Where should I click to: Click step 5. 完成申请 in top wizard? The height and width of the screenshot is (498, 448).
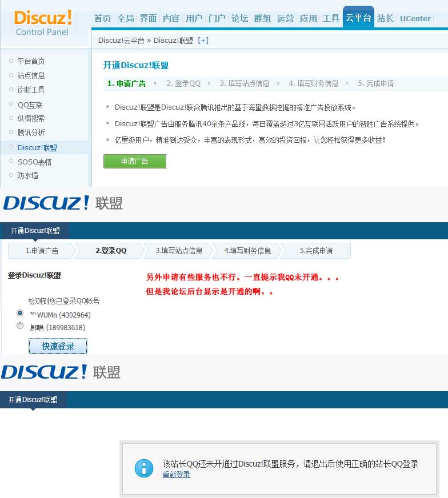pyautogui.click(x=376, y=83)
